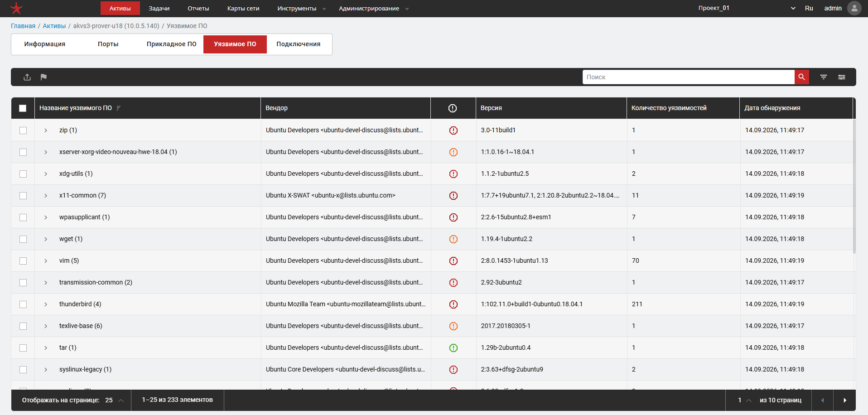Click the export upload icon in toolbar
Viewport: 868px width, 415px height.
27,77
